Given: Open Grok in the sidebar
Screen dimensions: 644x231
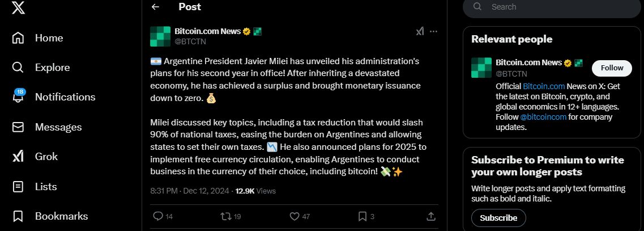Looking at the screenshot, I should point(35,157).
